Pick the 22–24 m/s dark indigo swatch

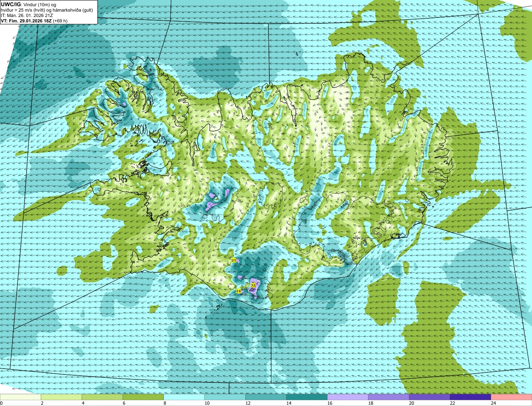coord(470,397)
